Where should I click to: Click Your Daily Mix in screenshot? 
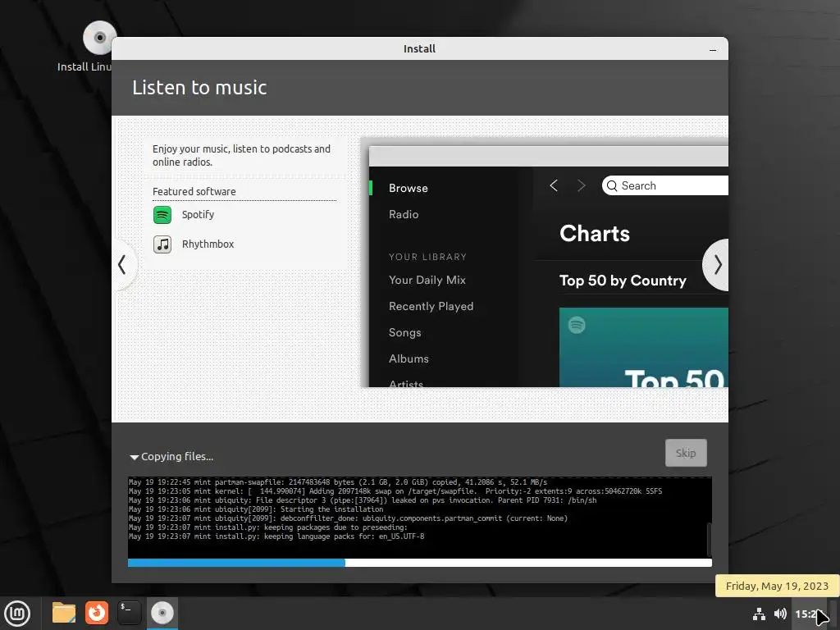(427, 280)
